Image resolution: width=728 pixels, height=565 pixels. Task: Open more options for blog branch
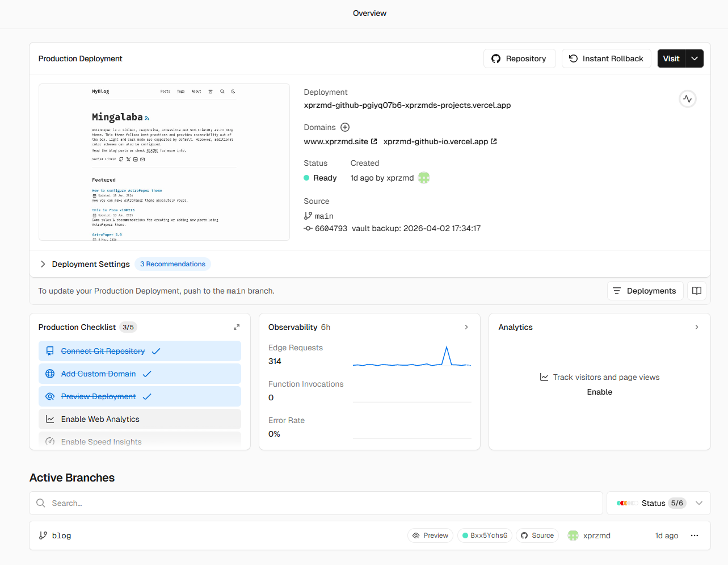coord(695,535)
